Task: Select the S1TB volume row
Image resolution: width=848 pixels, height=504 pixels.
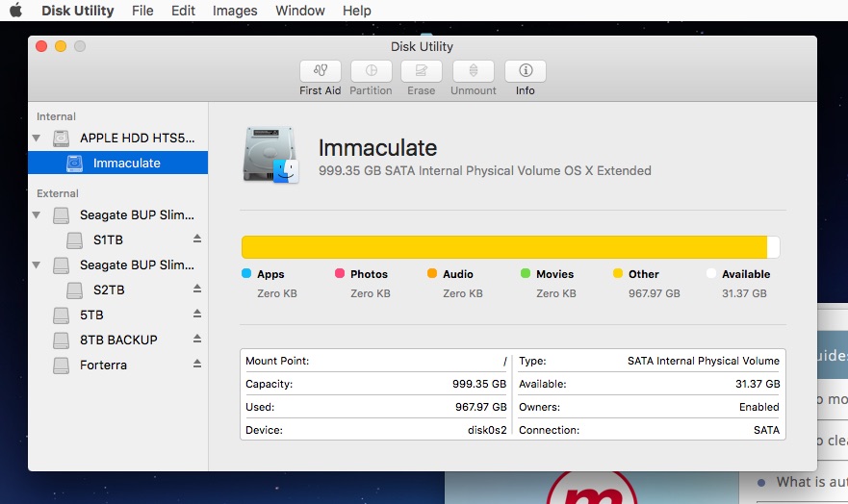Action: click(x=117, y=239)
